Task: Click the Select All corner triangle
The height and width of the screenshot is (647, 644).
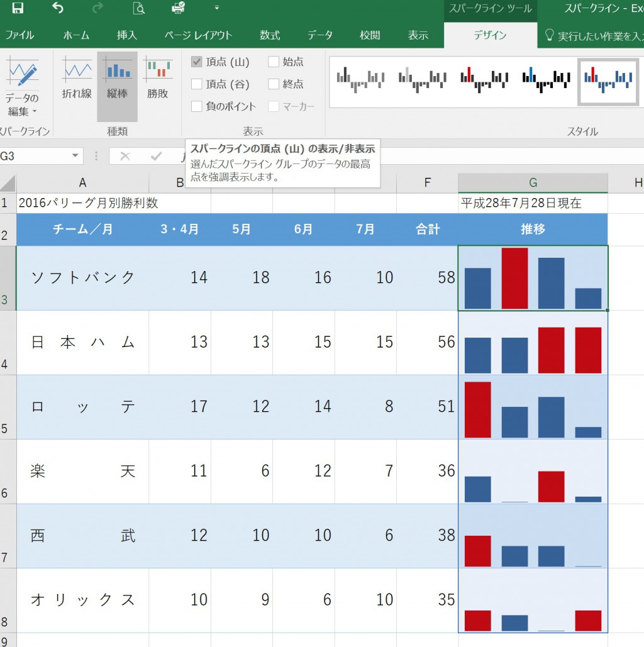Action: (8, 183)
